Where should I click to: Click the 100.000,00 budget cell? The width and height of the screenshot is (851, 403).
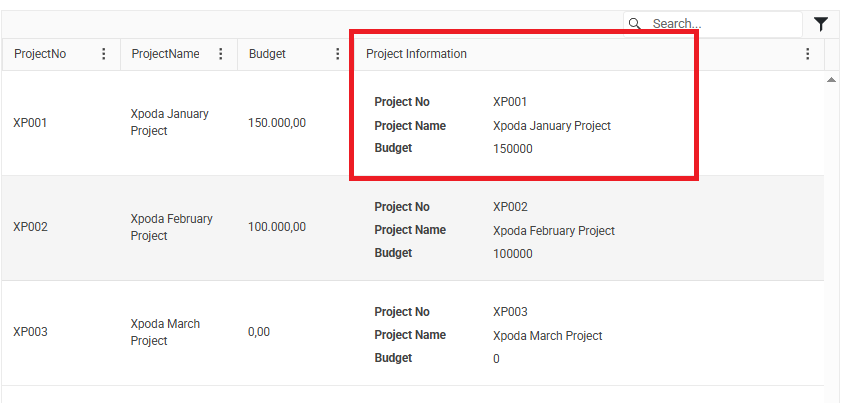(277, 227)
